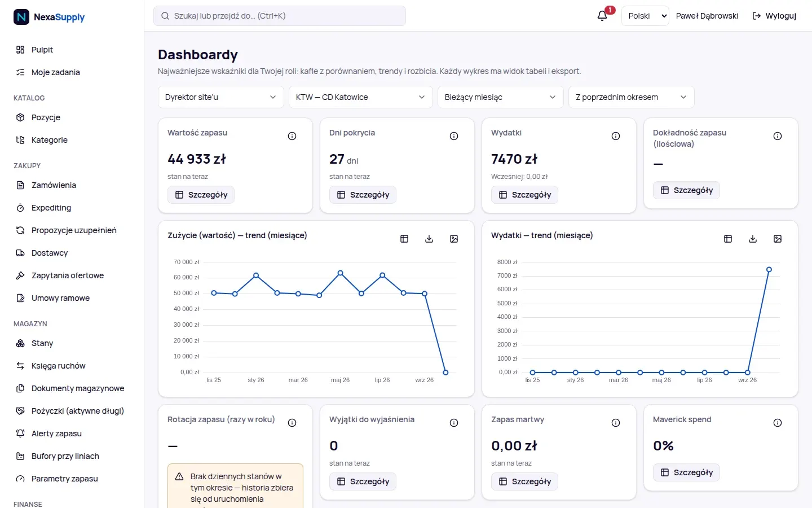Show info for Dokładność zapasu card
Screen dimensions: 812x508
point(778,136)
